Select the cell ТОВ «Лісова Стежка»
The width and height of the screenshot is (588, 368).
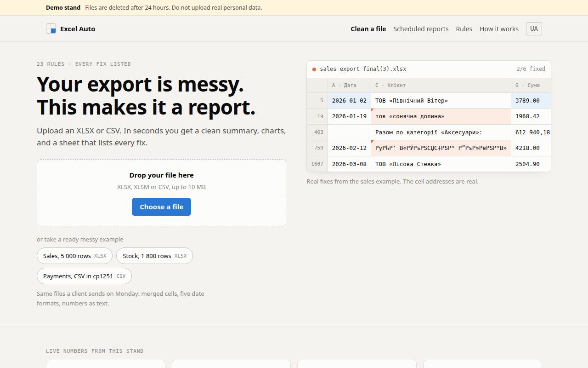441,164
